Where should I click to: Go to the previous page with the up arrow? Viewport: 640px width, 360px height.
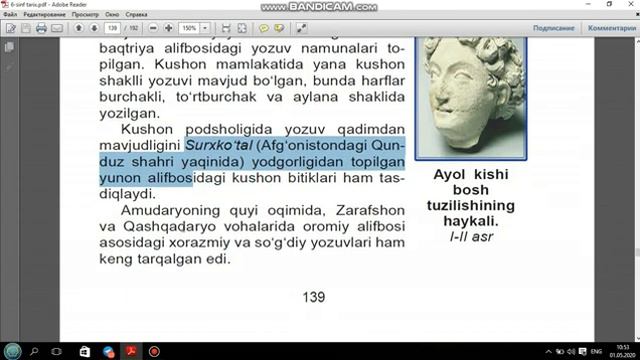pyautogui.click(x=79, y=28)
